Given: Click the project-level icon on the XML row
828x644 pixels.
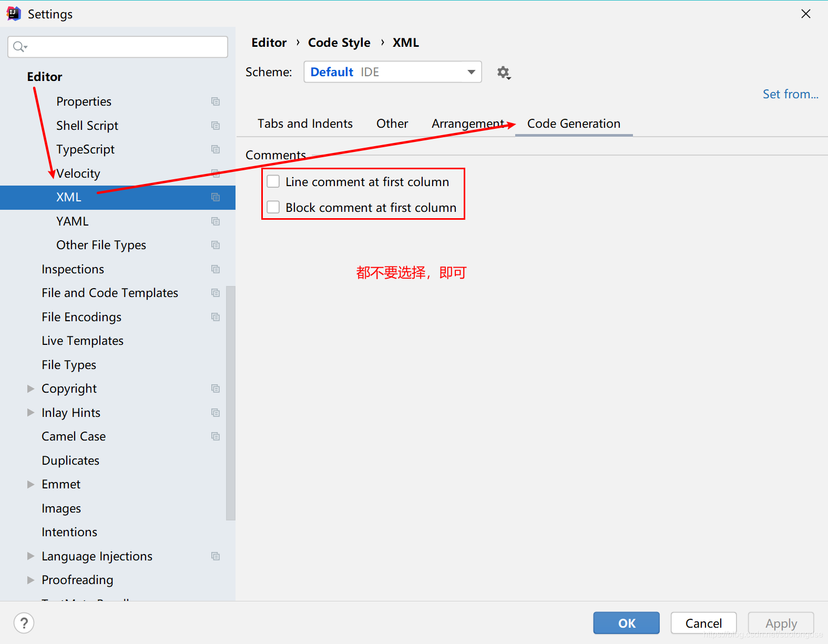Looking at the screenshot, I should [216, 197].
